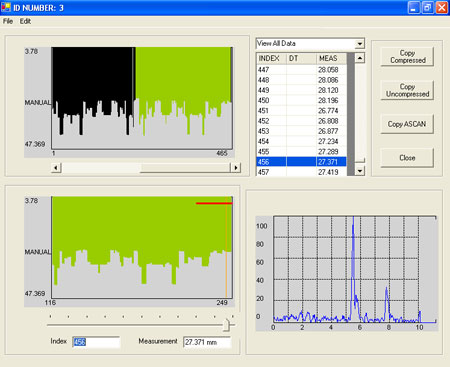The width and height of the screenshot is (450, 367).
Task: Close the window with the red X
Action: [442, 7]
